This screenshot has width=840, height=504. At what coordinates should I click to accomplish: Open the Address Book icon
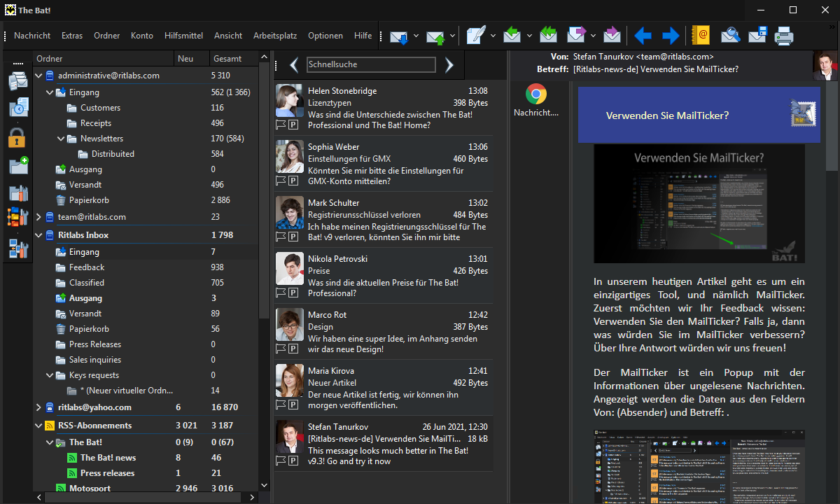coord(700,36)
